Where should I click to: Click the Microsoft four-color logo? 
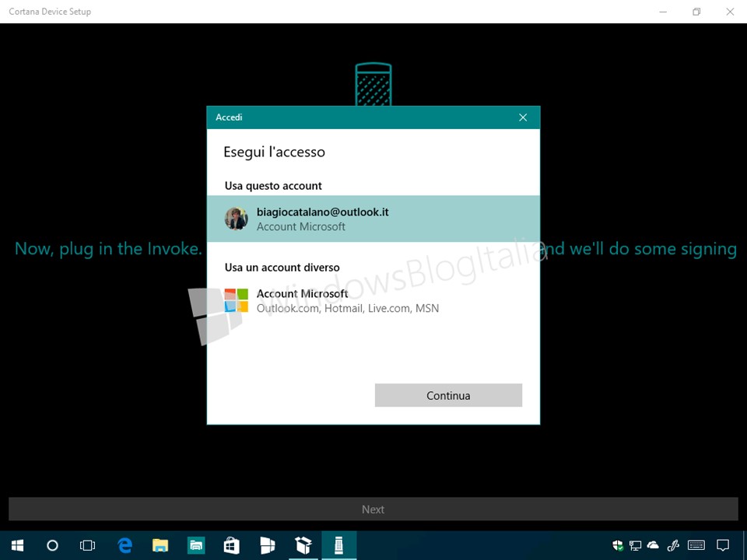237,300
